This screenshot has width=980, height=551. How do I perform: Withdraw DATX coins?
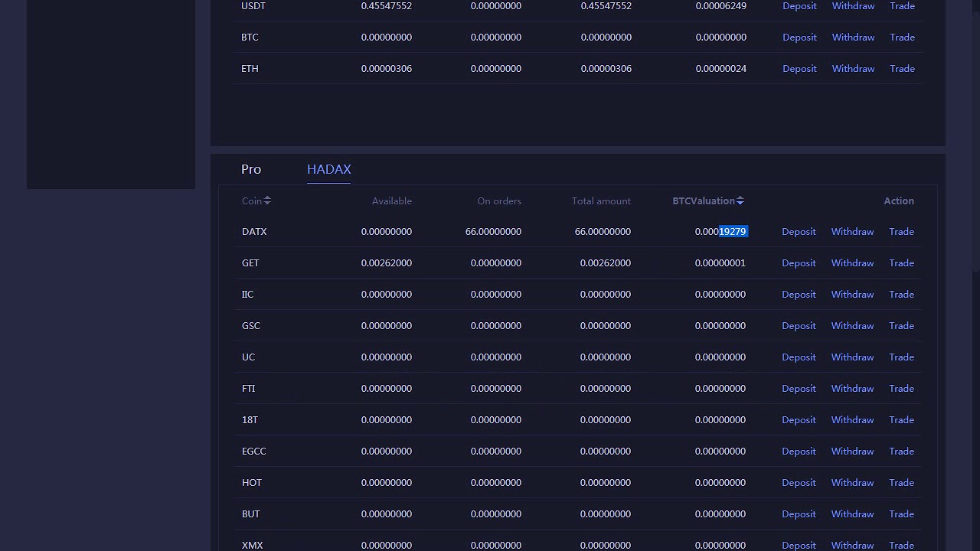852,231
